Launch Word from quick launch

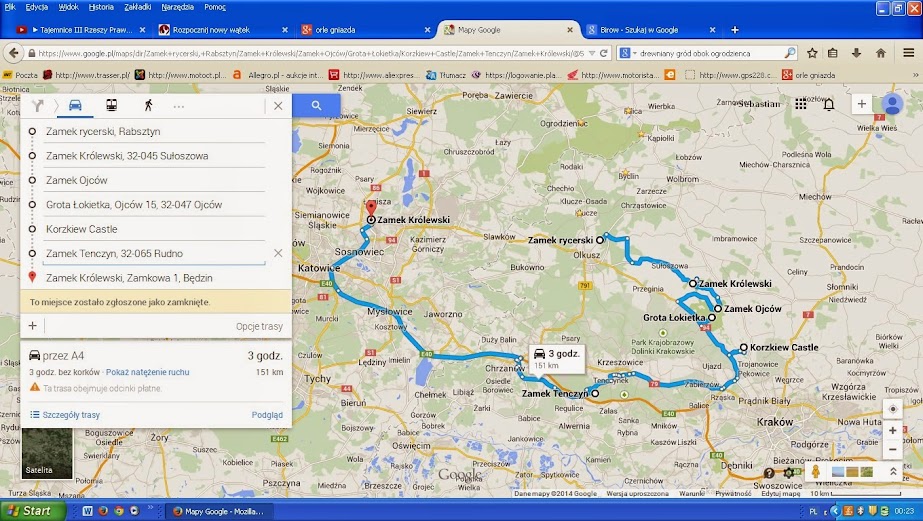pyautogui.click(x=87, y=511)
